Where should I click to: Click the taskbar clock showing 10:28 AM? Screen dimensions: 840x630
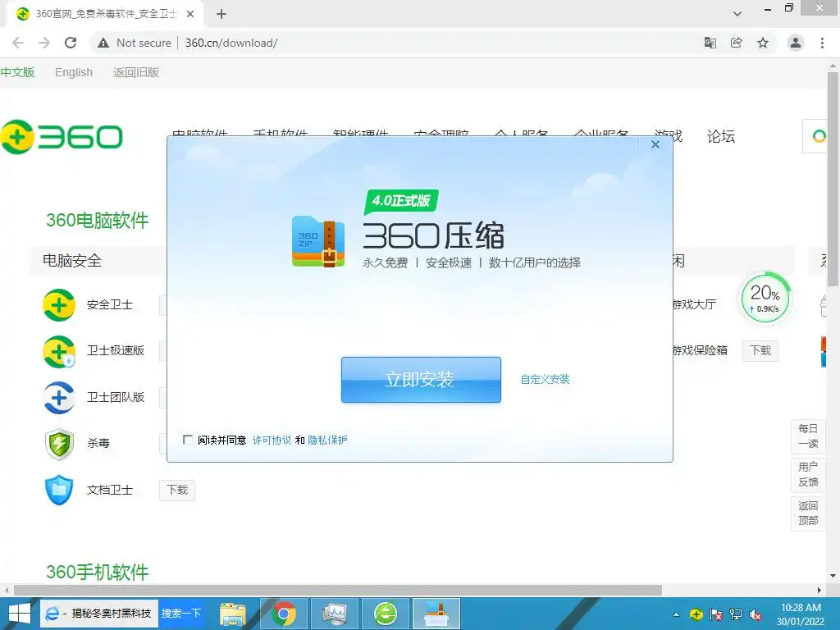[x=801, y=614]
